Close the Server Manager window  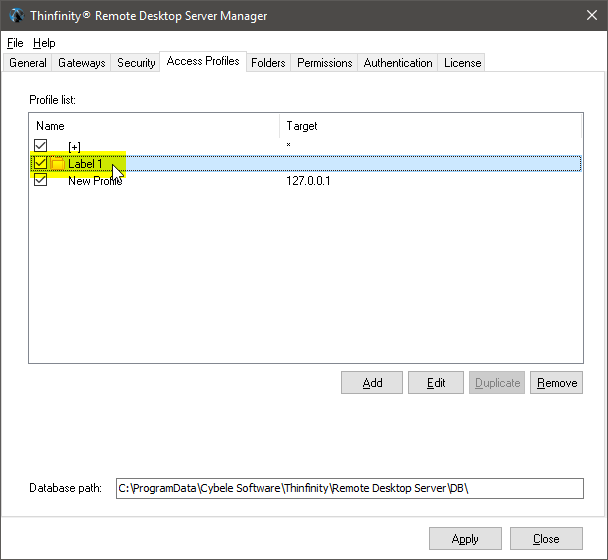pyautogui.click(x=591, y=16)
